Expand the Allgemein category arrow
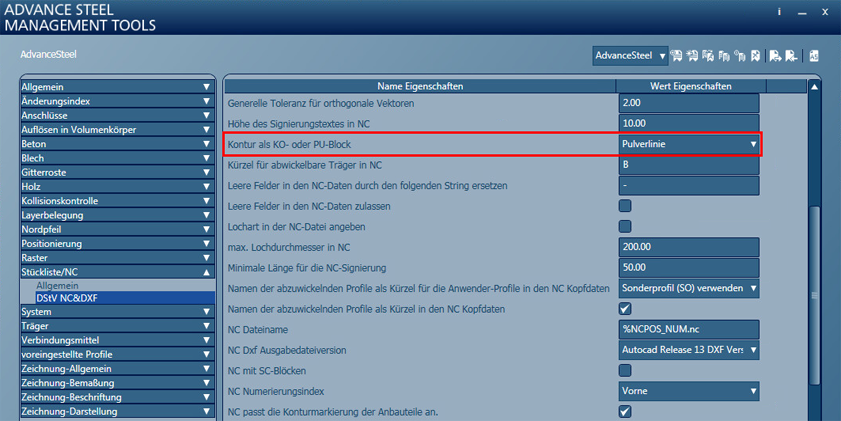 click(x=206, y=87)
